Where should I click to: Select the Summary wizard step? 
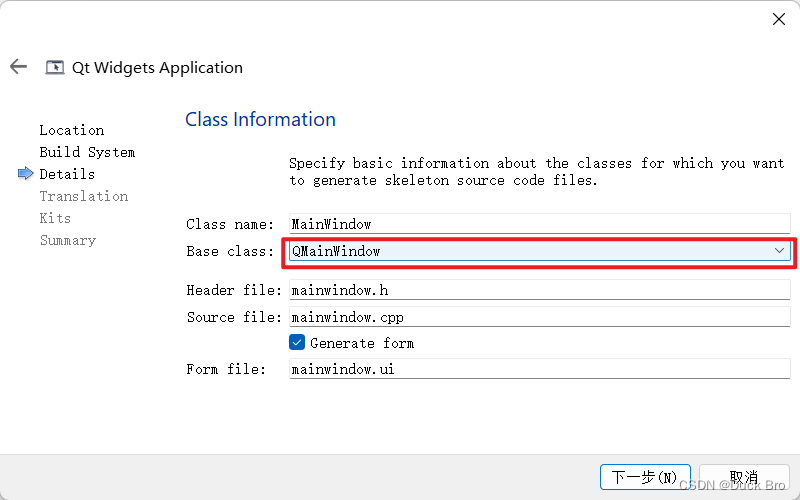tap(68, 240)
